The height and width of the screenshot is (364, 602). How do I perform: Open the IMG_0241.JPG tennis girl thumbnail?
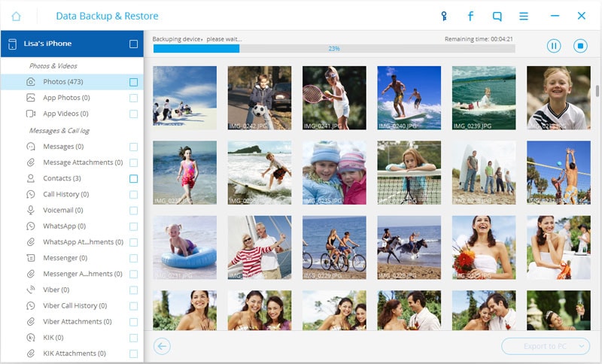pos(334,98)
